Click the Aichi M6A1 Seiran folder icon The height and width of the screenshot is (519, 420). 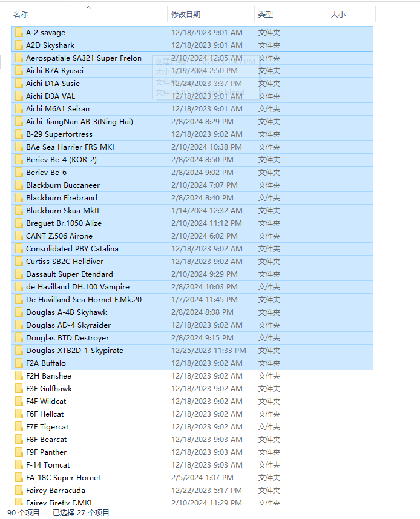tap(19, 109)
